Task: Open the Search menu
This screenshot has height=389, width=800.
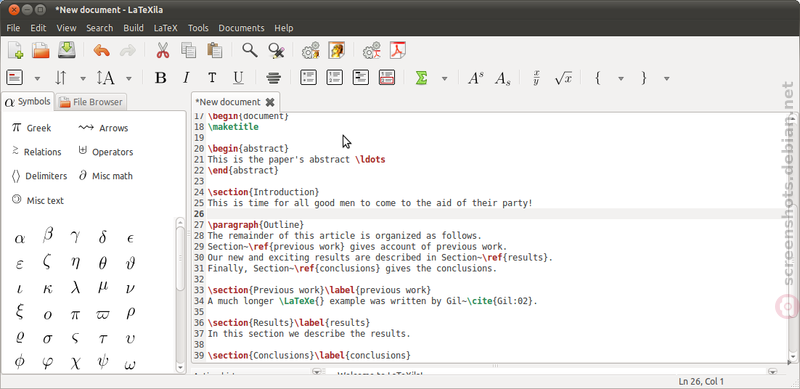Action: (x=99, y=28)
